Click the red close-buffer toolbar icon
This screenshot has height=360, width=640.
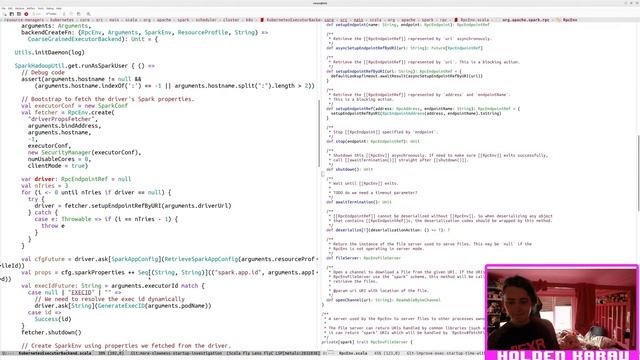point(26,14)
